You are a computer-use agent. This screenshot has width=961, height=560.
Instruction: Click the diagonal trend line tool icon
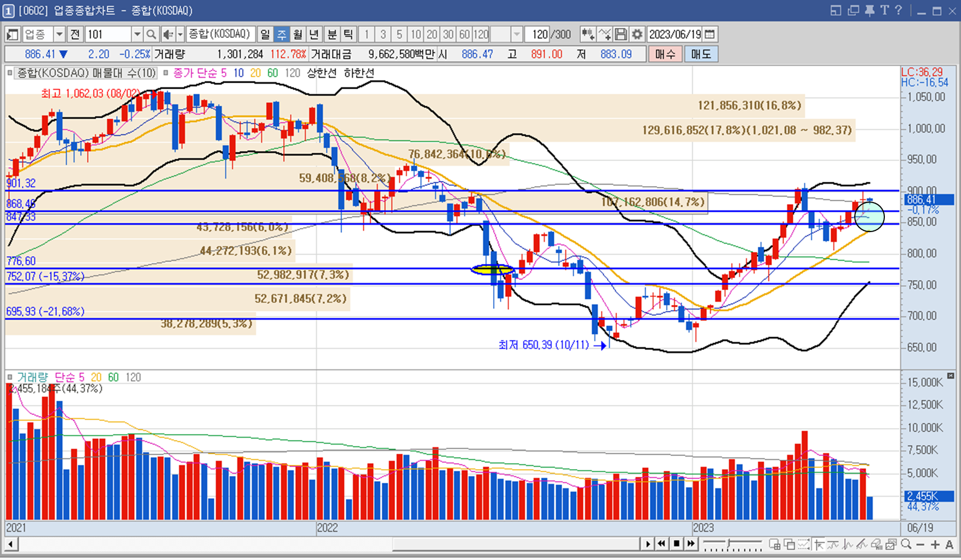(x=862, y=544)
